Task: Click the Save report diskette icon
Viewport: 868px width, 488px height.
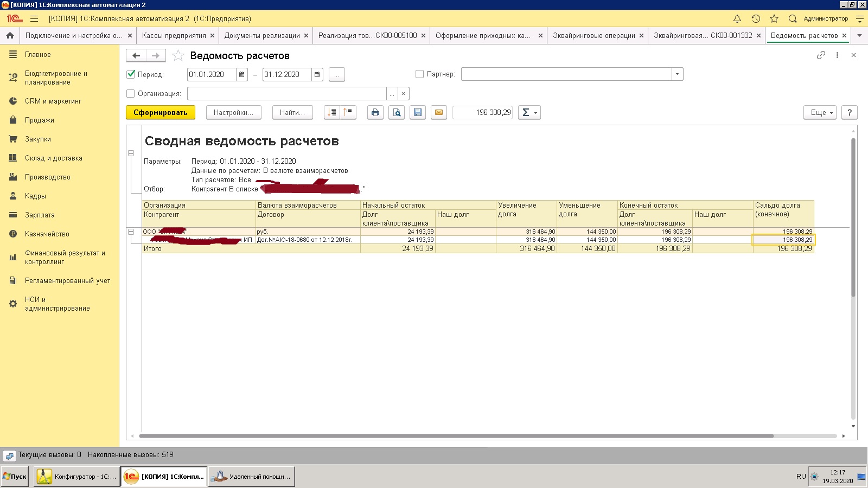Action: (418, 112)
